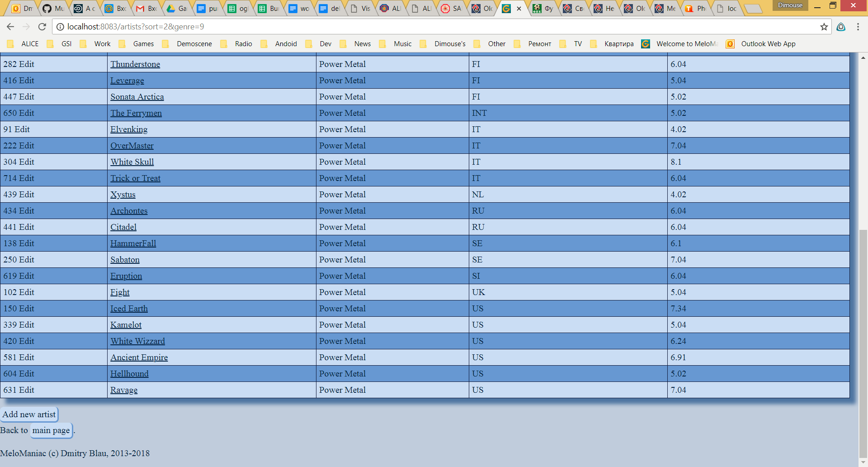The height and width of the screenshot is (467, 868).
Task: Switch to the 'Vis' browser tab
Action: (x=360, y=8)
